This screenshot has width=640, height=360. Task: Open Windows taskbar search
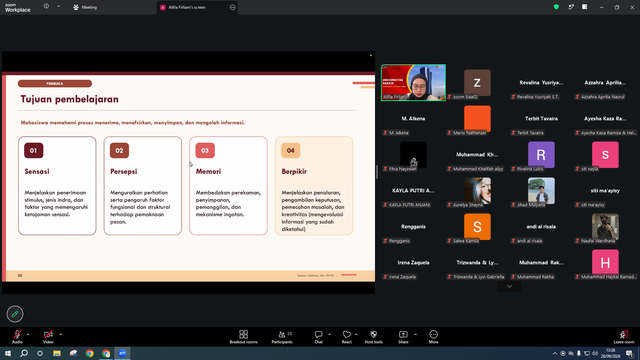[24, 353]
